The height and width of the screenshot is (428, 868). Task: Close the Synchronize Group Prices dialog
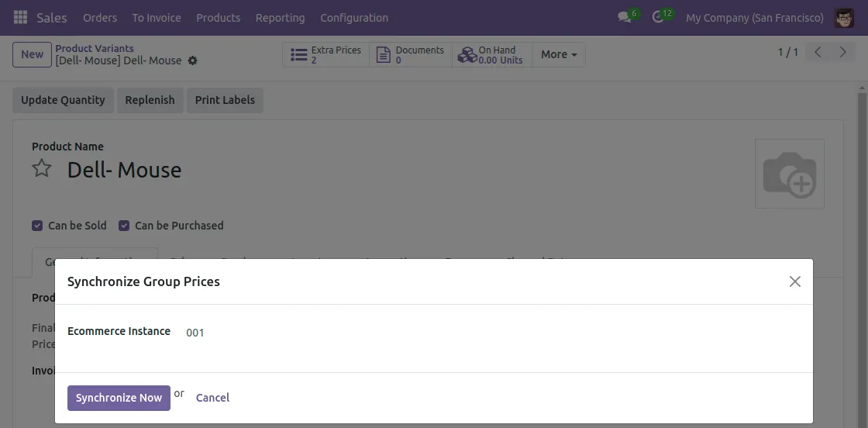click(x=795, y=281)
